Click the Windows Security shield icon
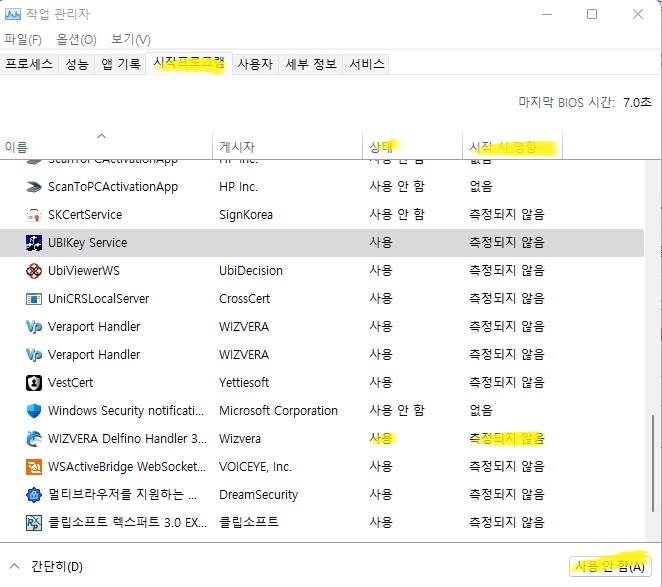The width and height of the screenshot is (662, 587). tap(34, 410)
